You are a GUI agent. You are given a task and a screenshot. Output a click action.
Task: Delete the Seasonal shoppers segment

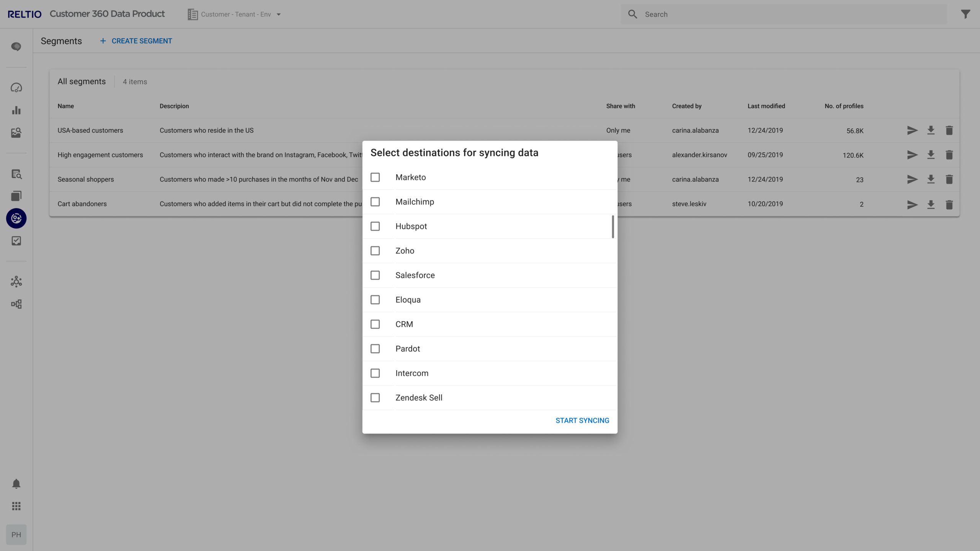click(x=949, y=179)
